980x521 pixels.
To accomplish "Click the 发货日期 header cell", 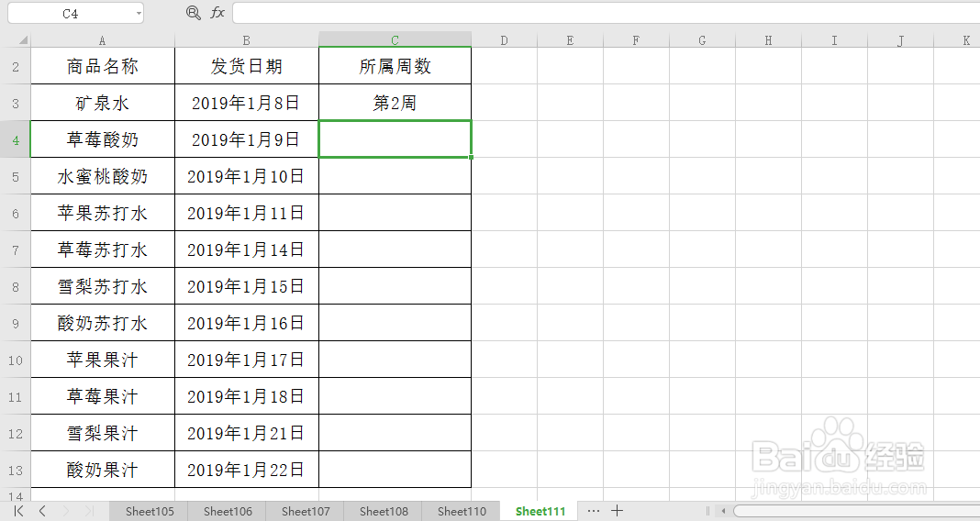I will point(246,66).
